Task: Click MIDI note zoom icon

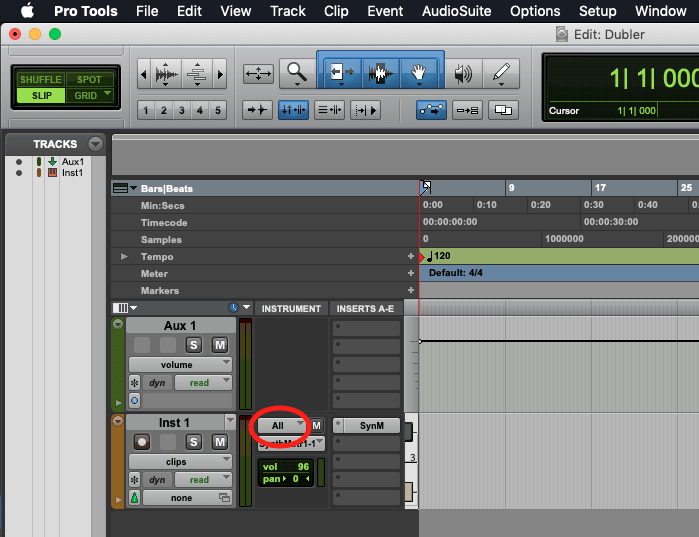Action: tap(197, 74)
